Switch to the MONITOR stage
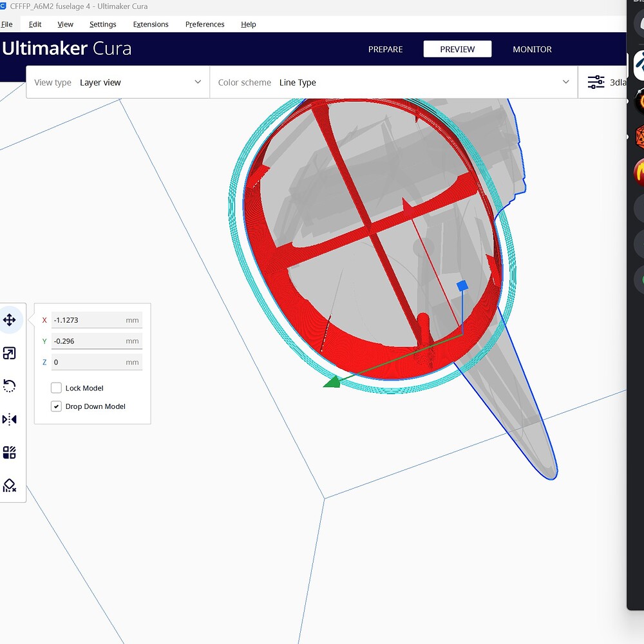Image resolution: width=644 pixels, height=644 pixels. [x=532, y=50]
